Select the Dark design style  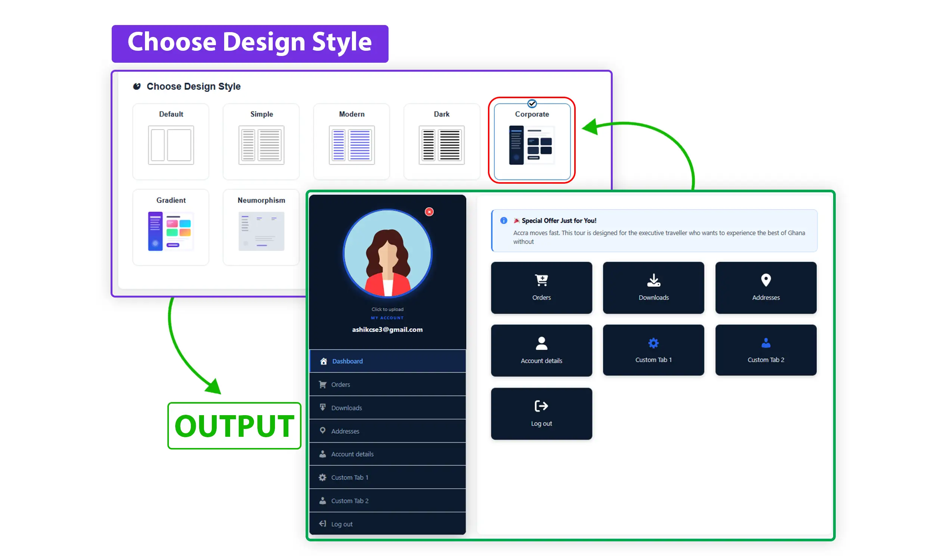coord(441,141)
